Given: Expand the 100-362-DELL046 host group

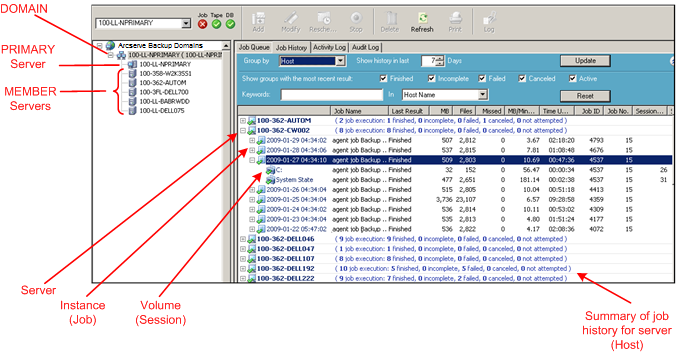Looking at the screenshot, I should 243,239.
